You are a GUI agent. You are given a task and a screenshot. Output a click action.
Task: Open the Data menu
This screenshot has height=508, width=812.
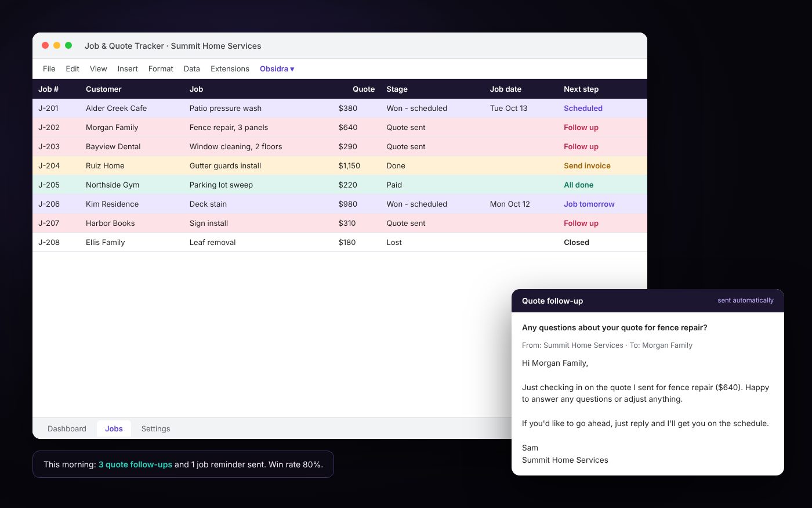click(191, 69)
